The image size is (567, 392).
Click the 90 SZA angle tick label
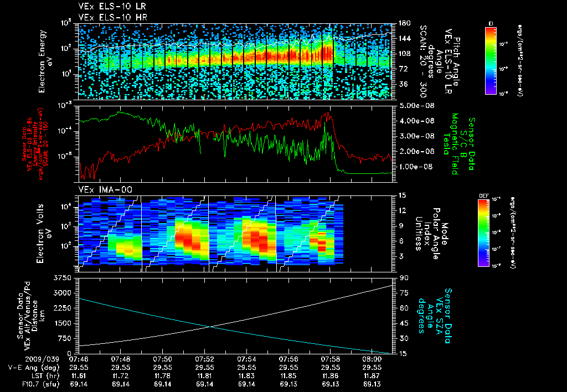404,278
